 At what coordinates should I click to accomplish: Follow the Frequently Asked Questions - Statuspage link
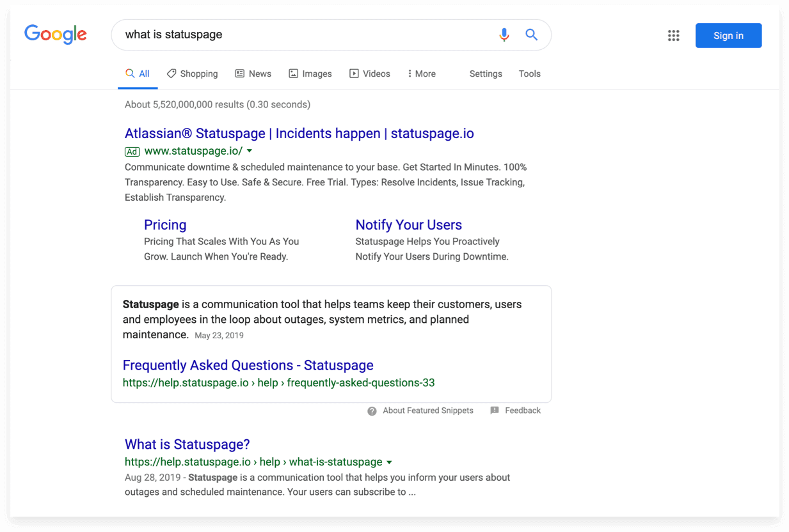tap(248, 364)
